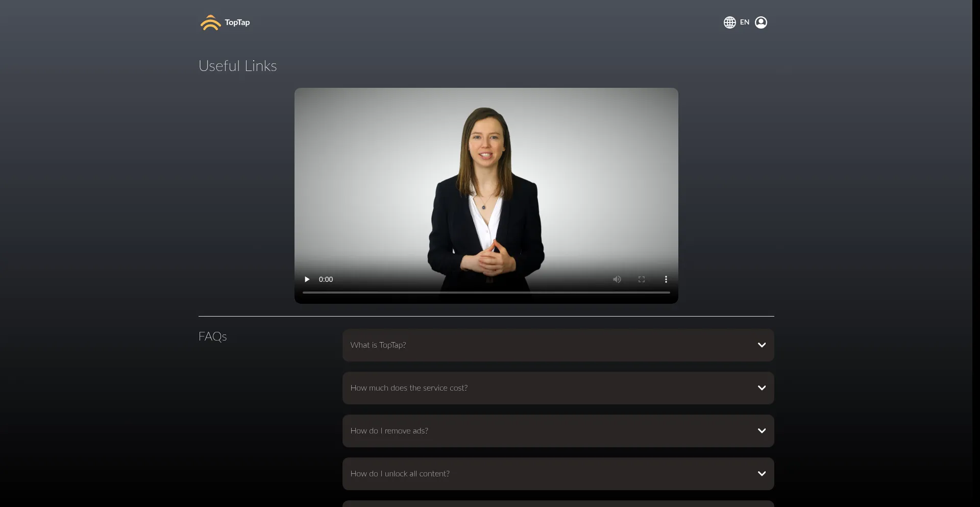Viewport: 980px width, 507px height.
Task: Expand the service cost question chevron
Action: [x=762, y=388]
